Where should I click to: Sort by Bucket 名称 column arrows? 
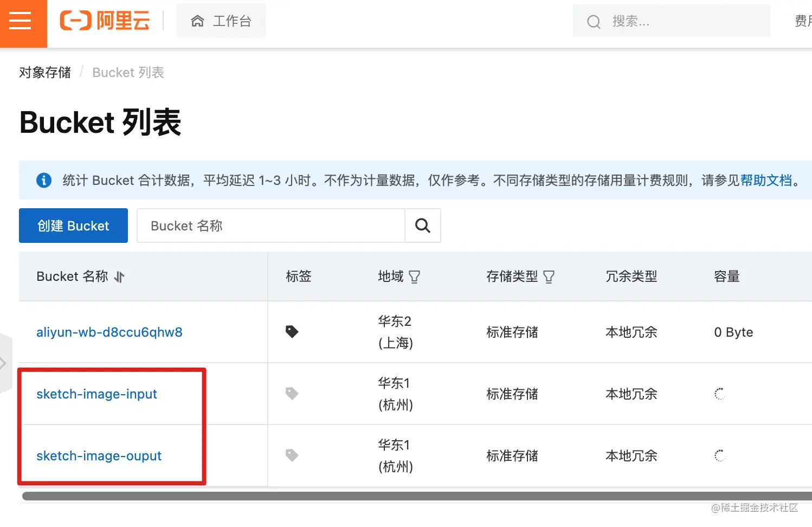(x=119, y=277)
